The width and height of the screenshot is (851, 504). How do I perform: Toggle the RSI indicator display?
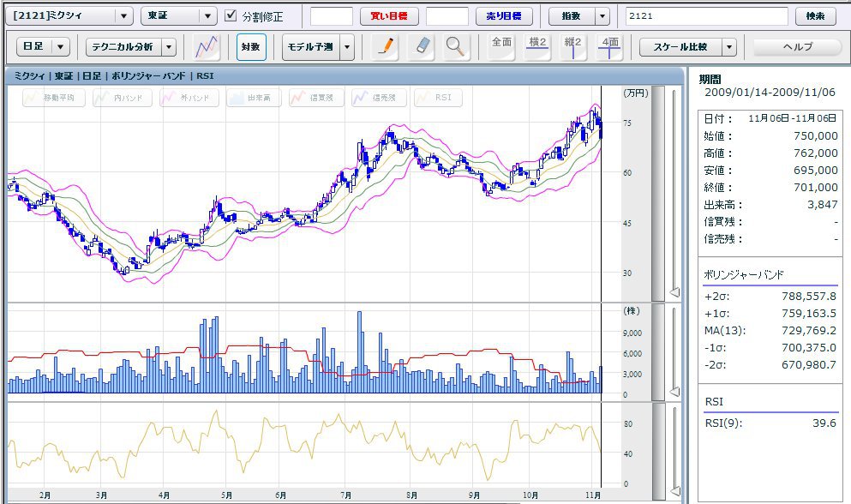438,99
